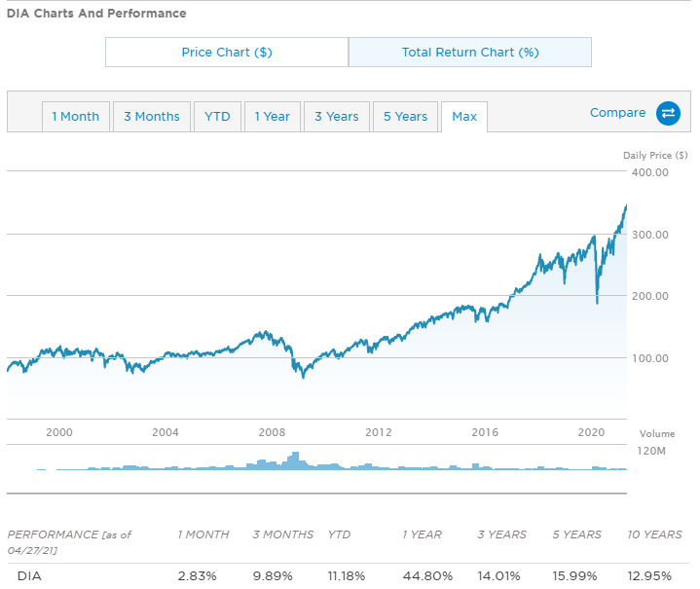The height and width of the screenshot is (589, 700).
Task: Click the YTD column header in table
Action: (339, 534)
